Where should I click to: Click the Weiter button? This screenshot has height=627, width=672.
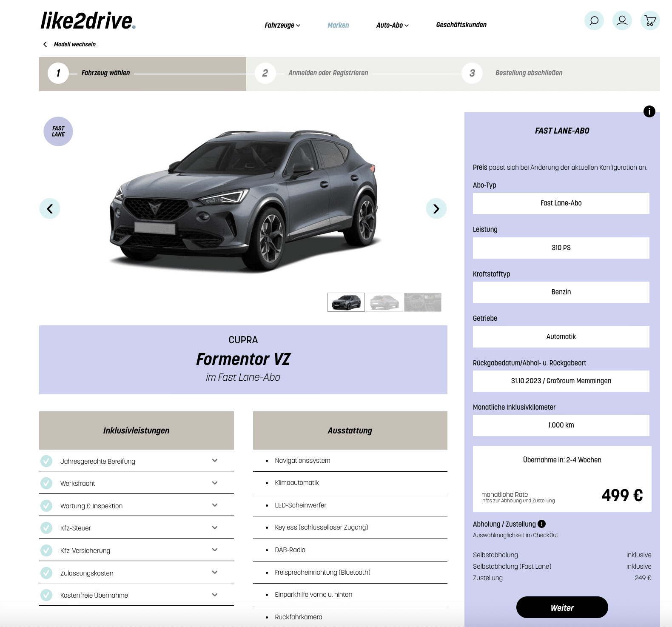click(562, 607)
